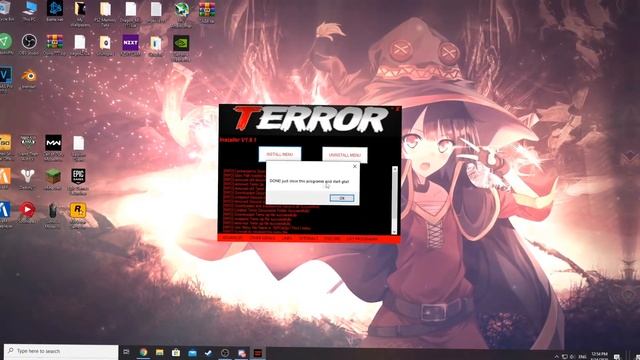The image size is (640, 360).
Task: Open the Counter-Strike GO shortcut
Action: coord(5,147)
